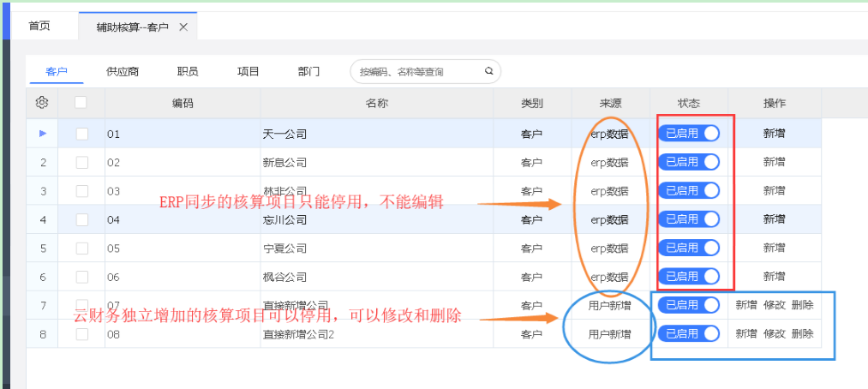Click 新增 for 直接新增公司2

click(746, 333)
